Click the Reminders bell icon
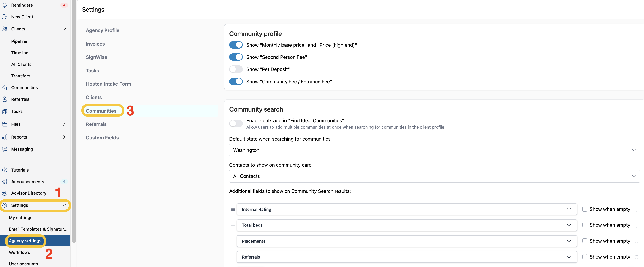This screenshot has height=267, width=644. pyautogui.click(x=5, y=5)
